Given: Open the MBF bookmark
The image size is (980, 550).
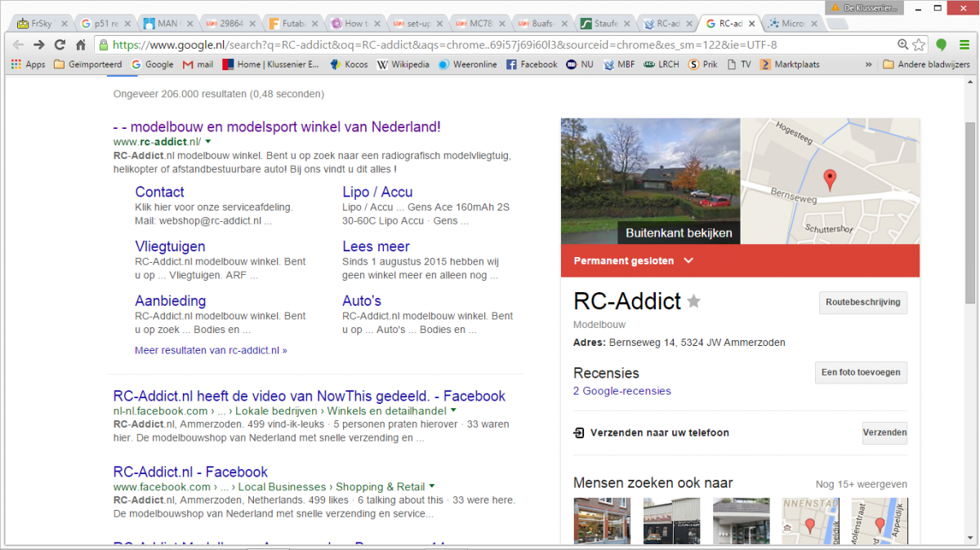Looking at the screenshot, I should (x=618, y=64).
